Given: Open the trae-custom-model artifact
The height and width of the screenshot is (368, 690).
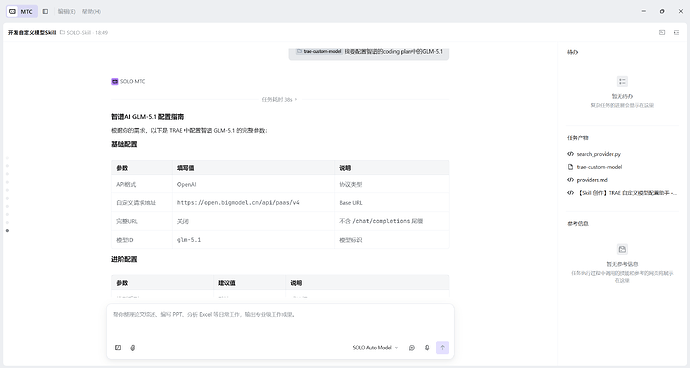Looking at the screenshot, I should [599, 167].
